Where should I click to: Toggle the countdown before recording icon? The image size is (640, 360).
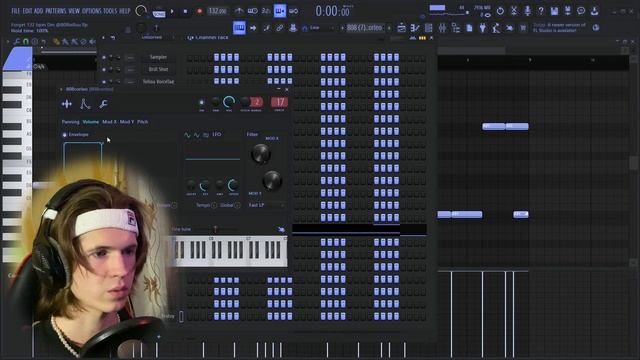pyautogui.click(x=266, y=11)
